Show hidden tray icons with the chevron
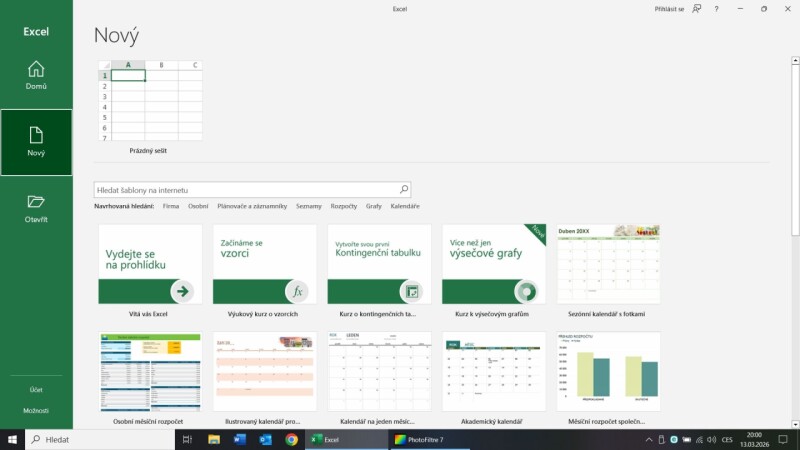This screenshot has height=450, width=800. tap(649, 439)
